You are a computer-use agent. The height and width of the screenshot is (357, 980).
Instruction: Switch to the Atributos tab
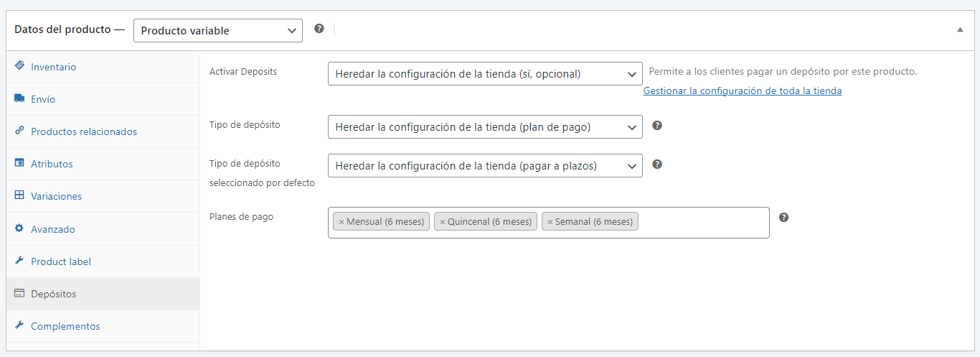click(52, 164)
